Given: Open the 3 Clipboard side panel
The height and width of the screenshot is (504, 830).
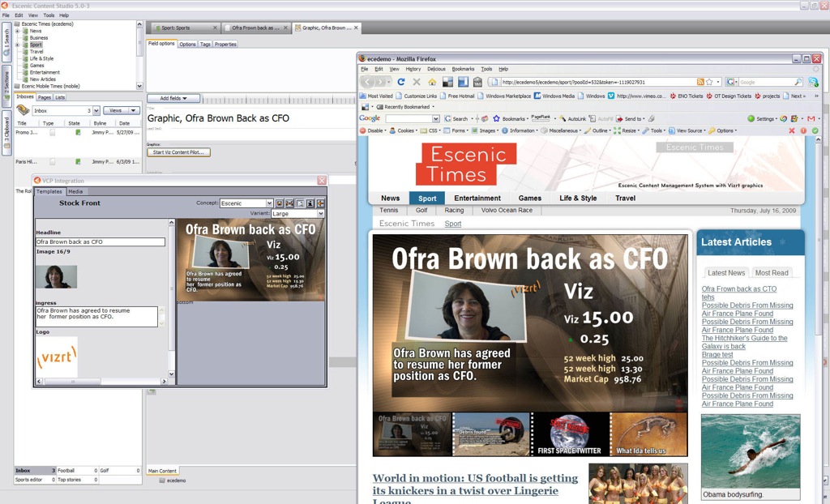Looking at the screenshot, I should pos(6,132).
